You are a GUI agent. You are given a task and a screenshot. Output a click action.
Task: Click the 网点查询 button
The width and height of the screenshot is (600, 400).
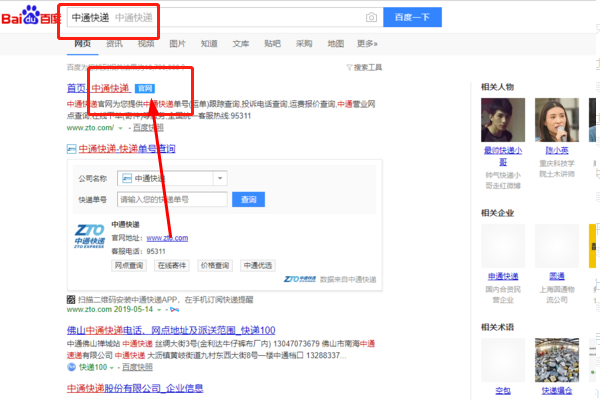pyautogui.click(x=129, y=266)
